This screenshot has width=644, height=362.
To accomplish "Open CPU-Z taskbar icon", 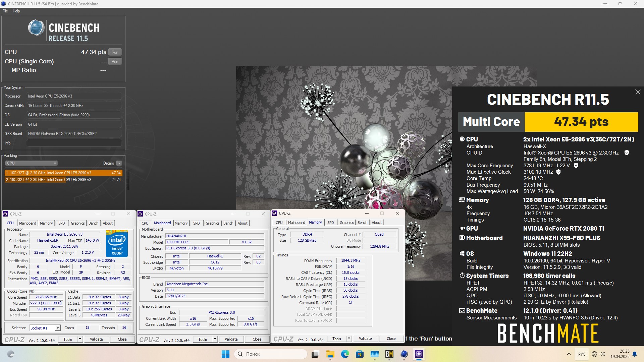I will click(x=419, y=354).
